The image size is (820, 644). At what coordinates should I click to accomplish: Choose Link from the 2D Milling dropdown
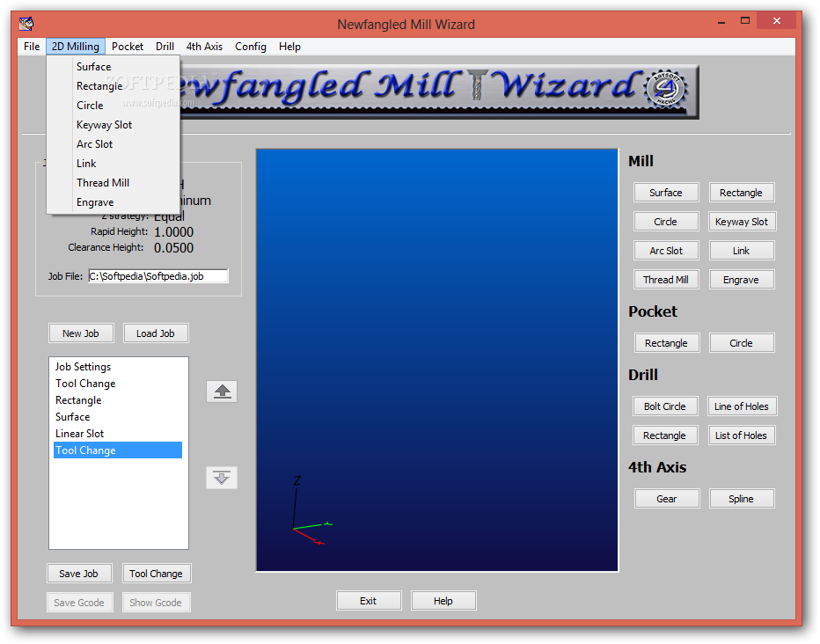tap(113, 164)
